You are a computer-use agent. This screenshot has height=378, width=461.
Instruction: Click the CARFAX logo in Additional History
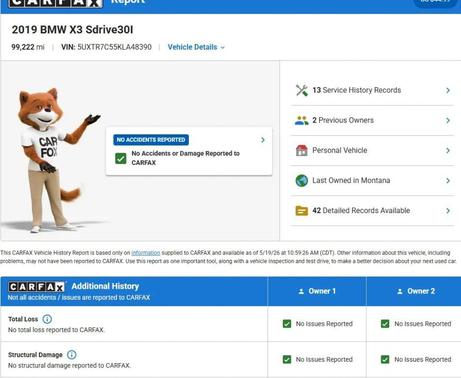coord(36,287)
